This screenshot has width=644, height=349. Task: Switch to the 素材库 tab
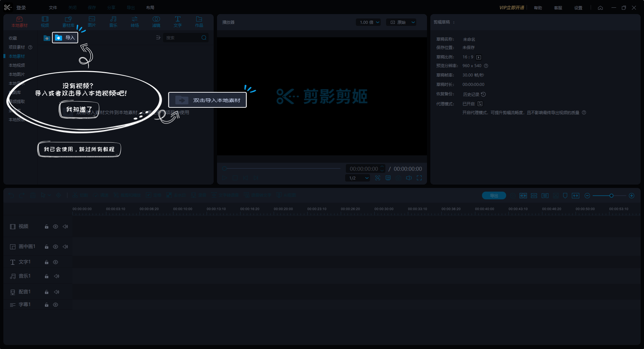pyautogui.click(x=68, y=22)
